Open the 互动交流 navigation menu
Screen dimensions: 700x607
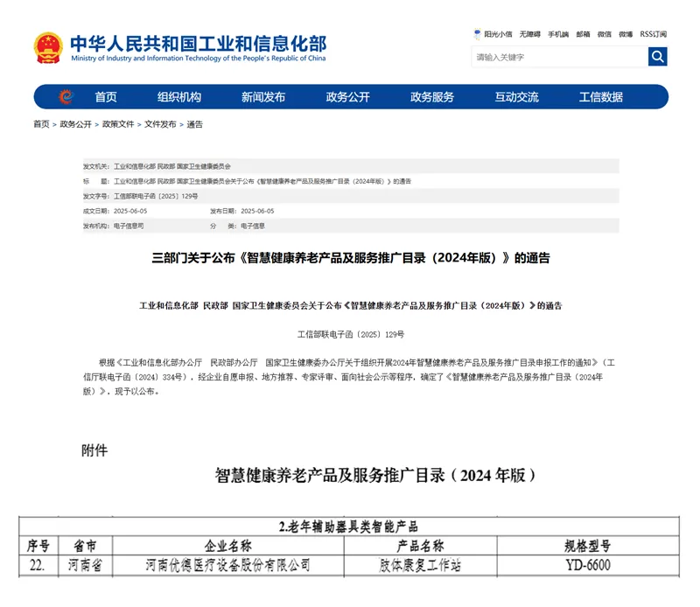coord(518,97)
